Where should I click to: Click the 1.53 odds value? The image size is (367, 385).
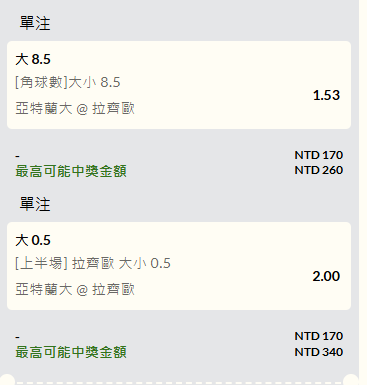point(326,95)
